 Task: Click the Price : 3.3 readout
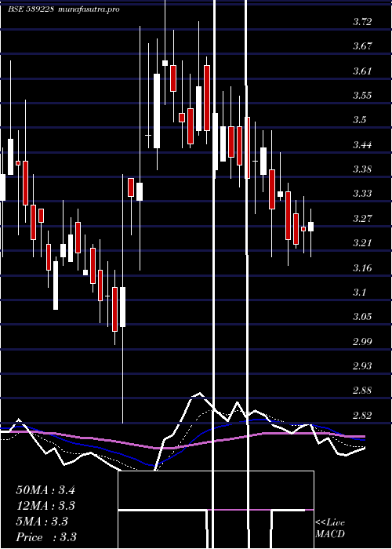[x=46, y=537]
